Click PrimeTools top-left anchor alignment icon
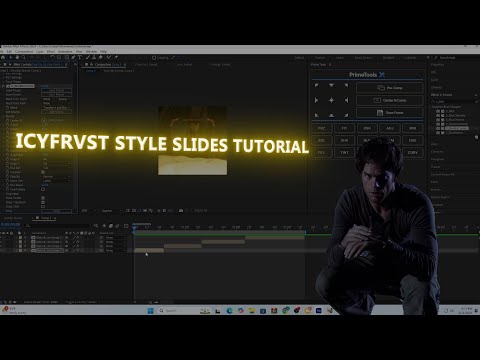 tap(316, 85)
